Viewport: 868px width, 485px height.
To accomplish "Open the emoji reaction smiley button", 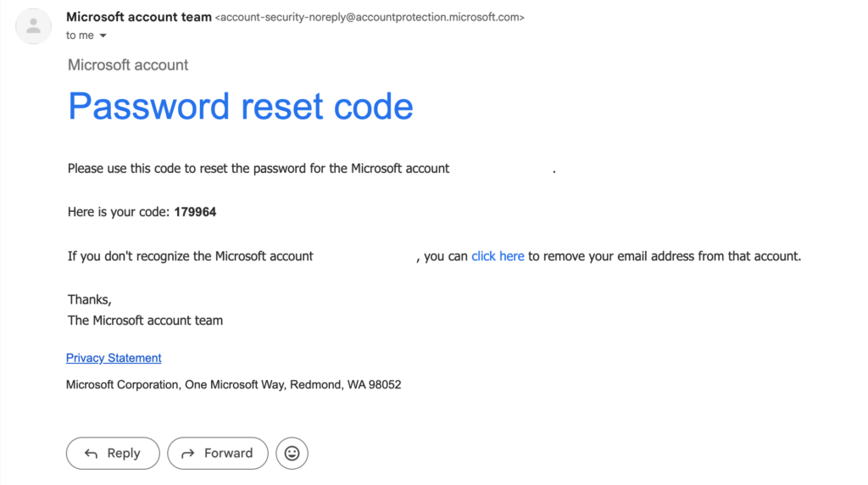I will (x=292, y=454).
